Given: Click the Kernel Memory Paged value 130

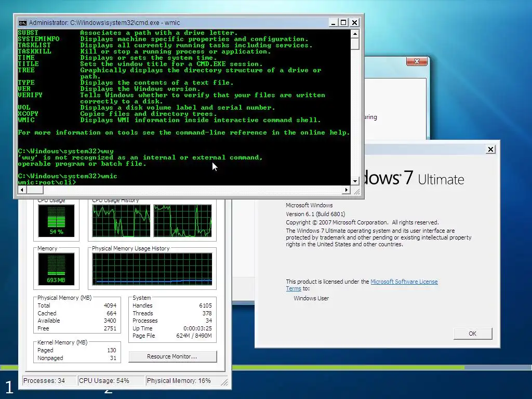Looking at the screenshot, I should click(112, 351).
